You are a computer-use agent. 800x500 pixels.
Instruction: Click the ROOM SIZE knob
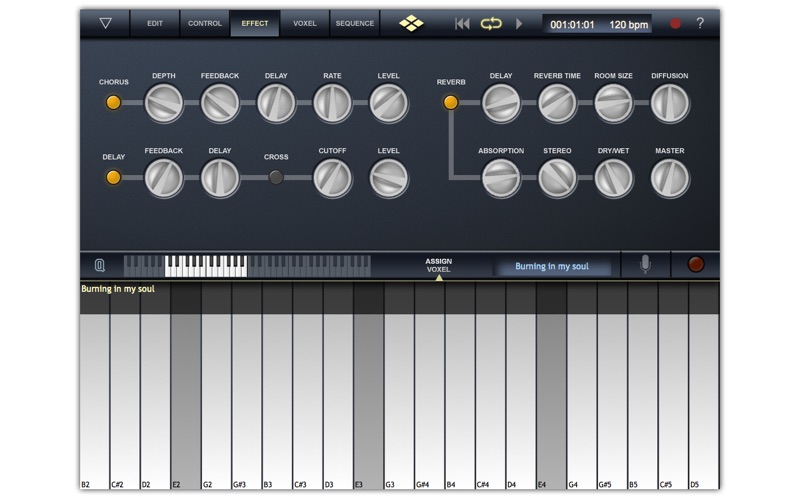[x=613, y=103]
